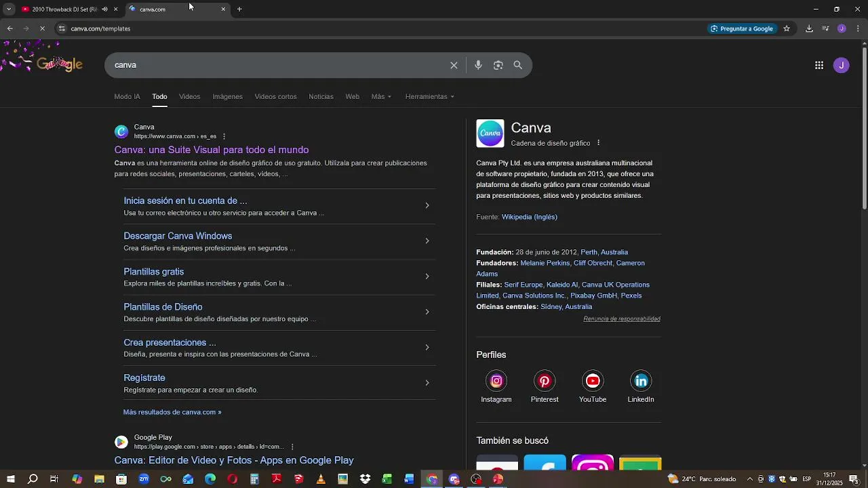
Task: Select the Noticias search tab
Action: point(321,96)
